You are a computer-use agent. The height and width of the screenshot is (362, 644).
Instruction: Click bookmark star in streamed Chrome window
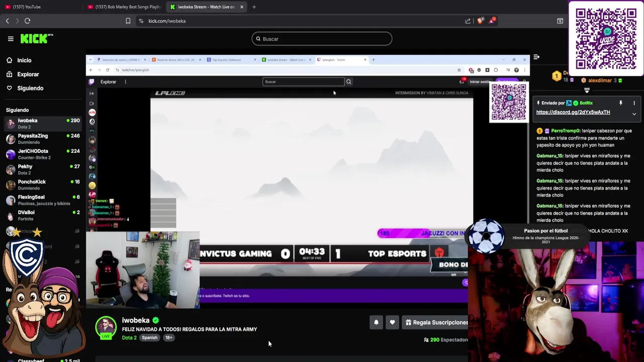click(459, 70)
